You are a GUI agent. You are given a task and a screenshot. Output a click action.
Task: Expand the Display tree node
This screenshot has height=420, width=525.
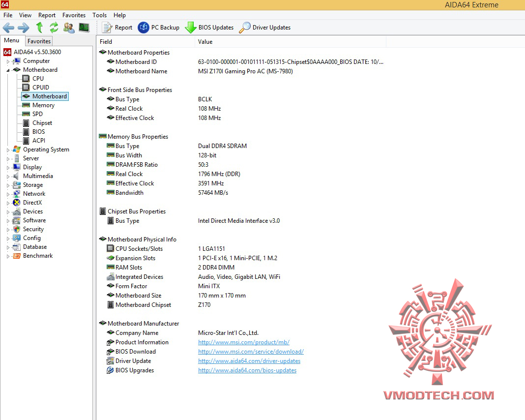[x=8, y=168]
